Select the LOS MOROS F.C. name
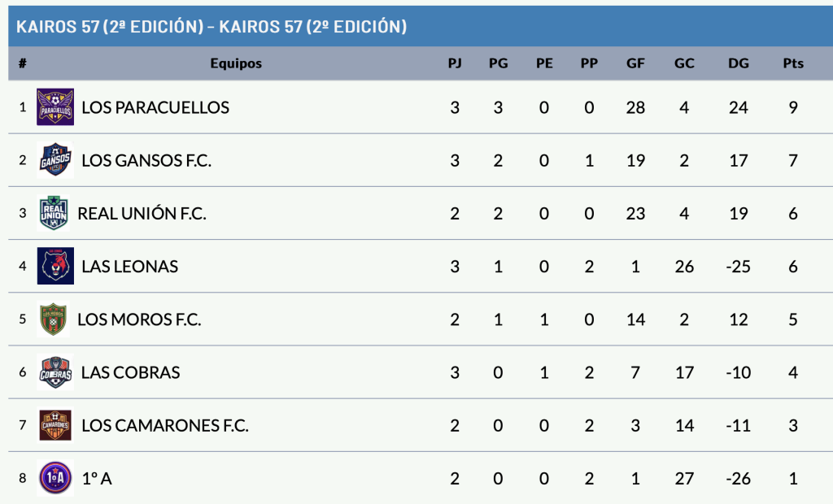The height and width of the screenshot is (504, 833). click(139, 319)
